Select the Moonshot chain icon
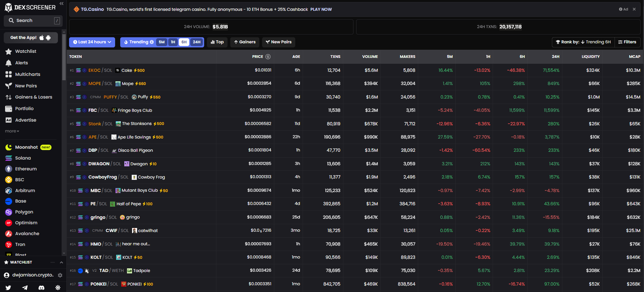Image resolution: width=644 pixels, height=292 pixels. tap(8, 147)
